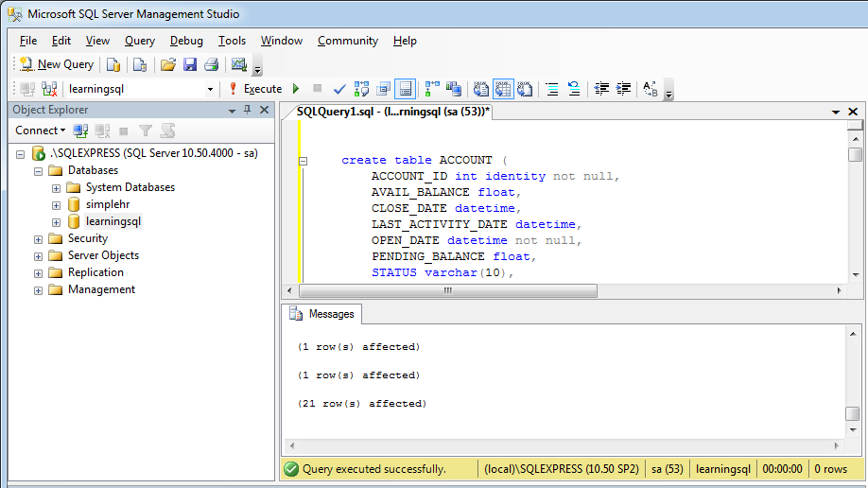Expand the Server Objects folder
Viewport: 868px width, 488px height.
(x=38, y=256)
